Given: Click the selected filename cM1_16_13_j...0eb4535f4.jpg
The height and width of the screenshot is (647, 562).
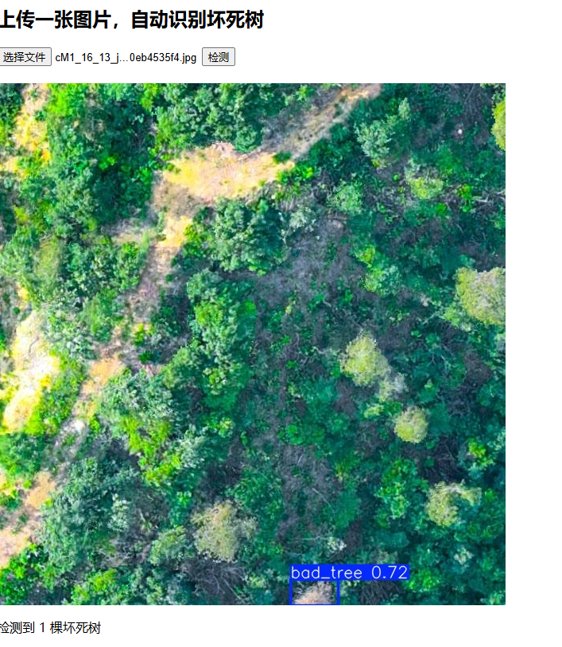Looking at the screenshot, I should [126, 57].
